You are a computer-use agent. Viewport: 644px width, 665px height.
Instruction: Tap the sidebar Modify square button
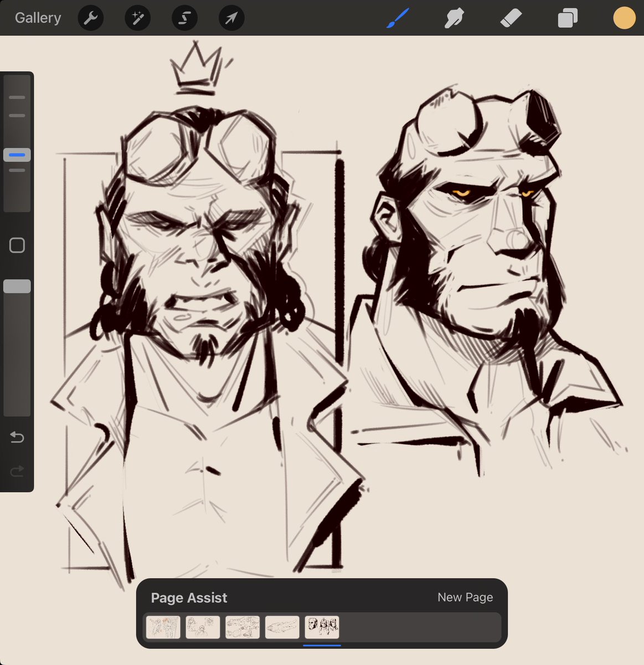click(x=17, y=245)
